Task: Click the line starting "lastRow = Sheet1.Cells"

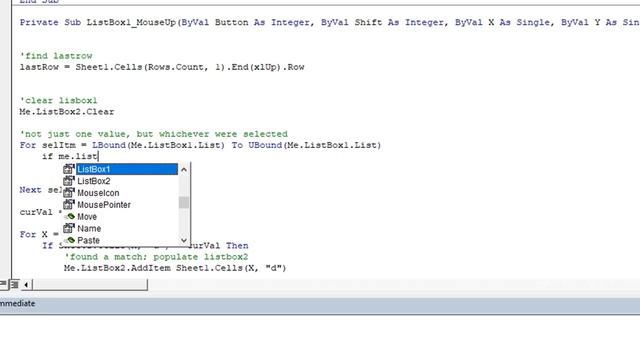Action: coord(162,67)
